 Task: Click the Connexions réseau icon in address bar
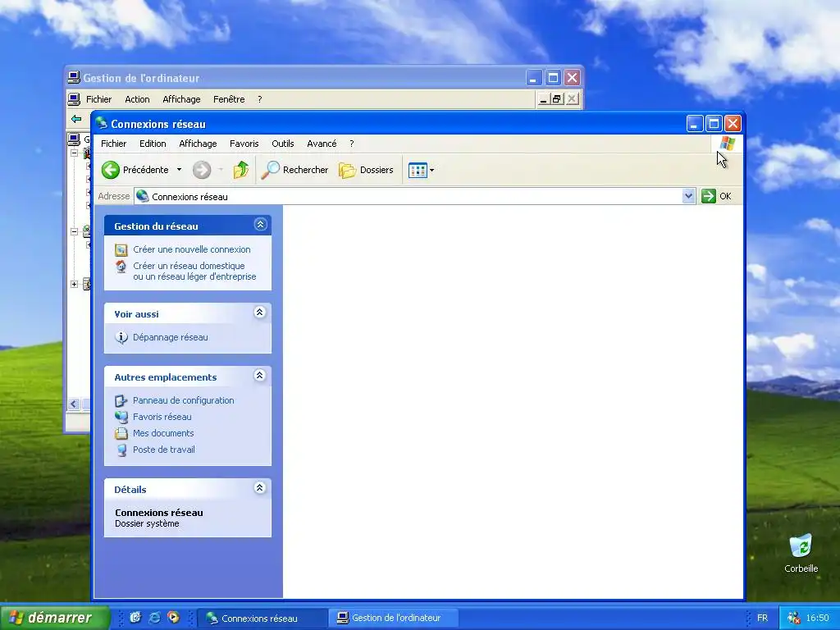[x=142, y=196]
